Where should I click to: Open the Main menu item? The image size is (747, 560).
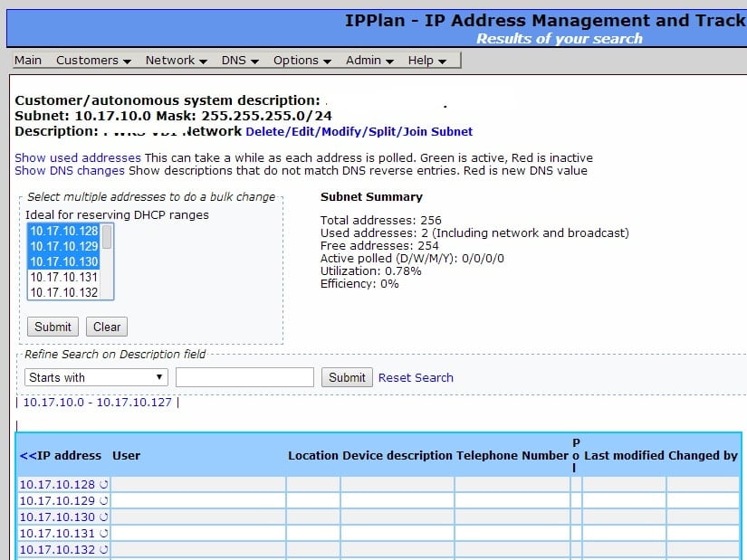tap(28, 61)
